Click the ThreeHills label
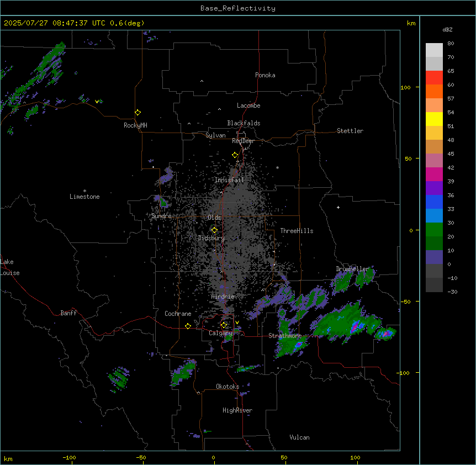476x465 pixels. 297,231
